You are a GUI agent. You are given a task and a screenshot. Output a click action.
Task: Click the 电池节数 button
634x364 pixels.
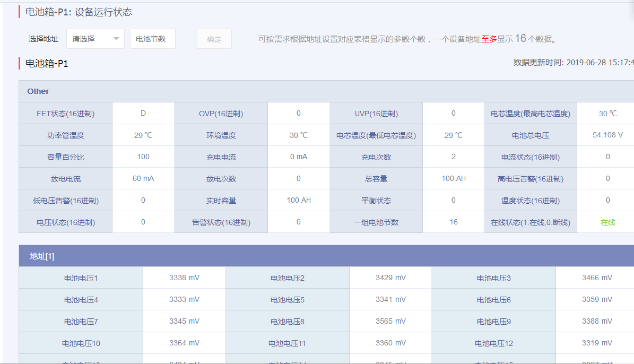[152, 38]
